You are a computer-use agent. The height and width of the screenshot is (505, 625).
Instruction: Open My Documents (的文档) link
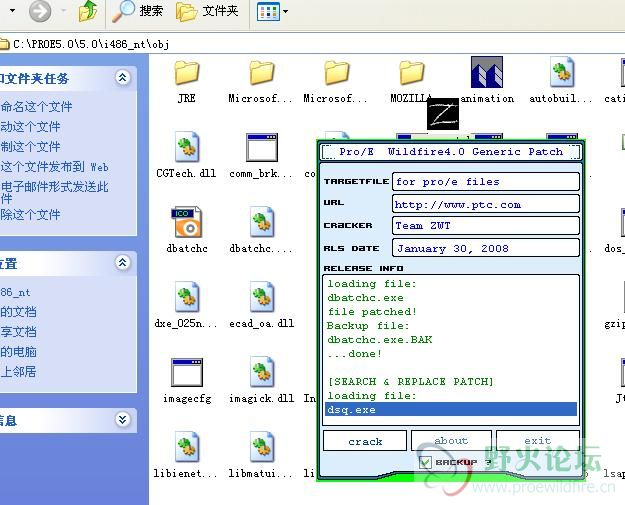[x=18, y=312]
